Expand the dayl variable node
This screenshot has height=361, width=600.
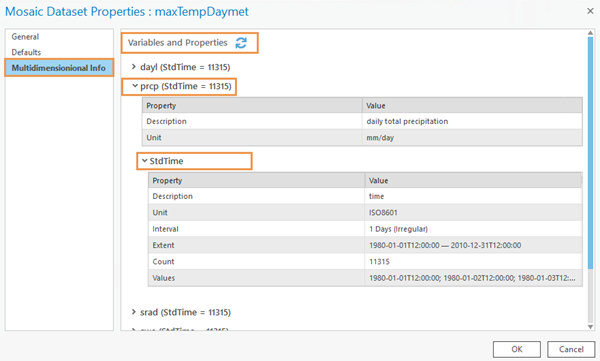tap(134, 67)
